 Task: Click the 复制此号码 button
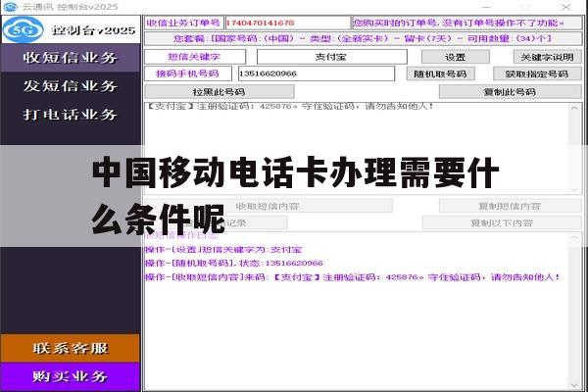[510, 92]
